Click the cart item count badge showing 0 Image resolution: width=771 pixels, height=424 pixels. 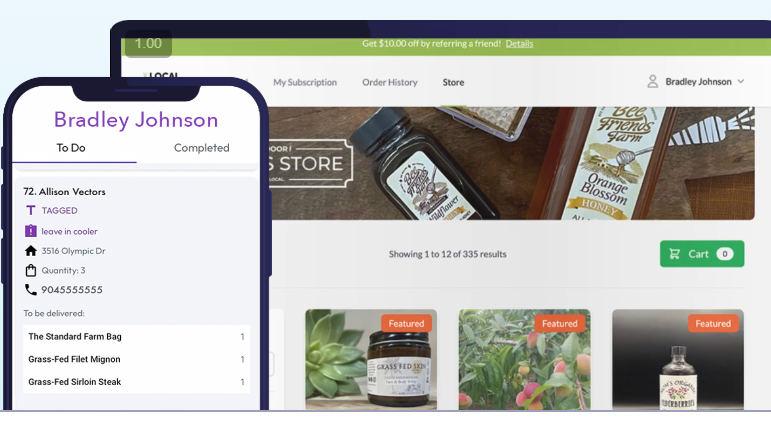coord(725,254)
